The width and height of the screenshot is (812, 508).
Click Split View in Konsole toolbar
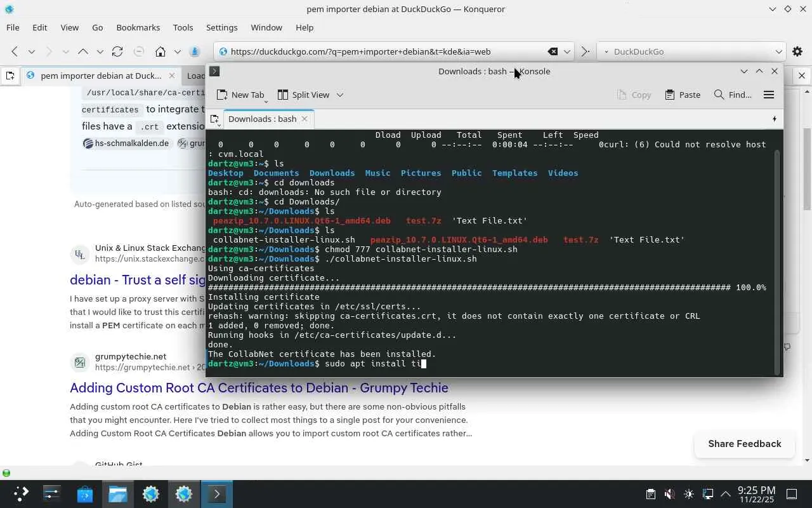[303, 95]
